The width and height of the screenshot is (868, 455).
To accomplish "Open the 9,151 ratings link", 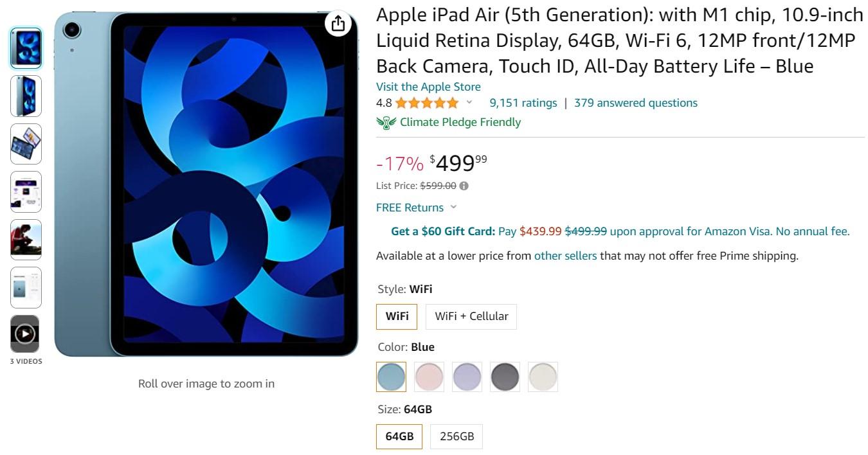I will (x=523, y=103).
